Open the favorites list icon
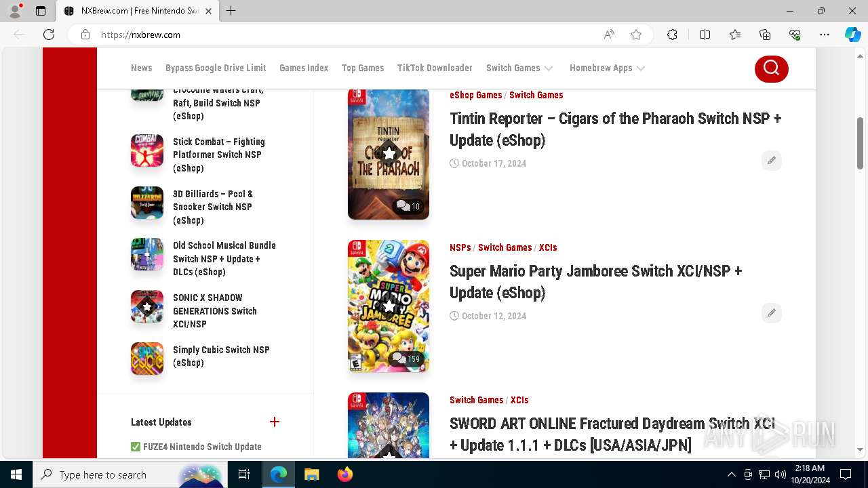This screenshot has height=488, width=868. tap(735, 35)
